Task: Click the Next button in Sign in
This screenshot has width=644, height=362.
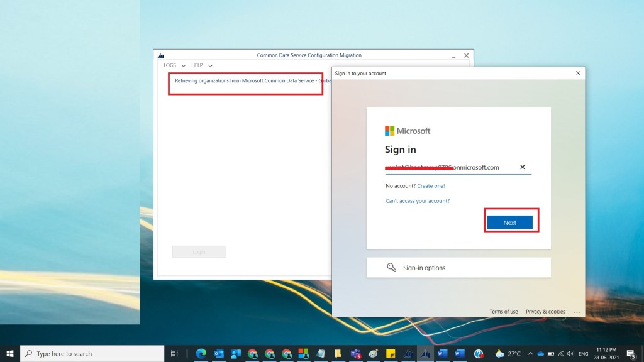Action: tap(509, 222)
